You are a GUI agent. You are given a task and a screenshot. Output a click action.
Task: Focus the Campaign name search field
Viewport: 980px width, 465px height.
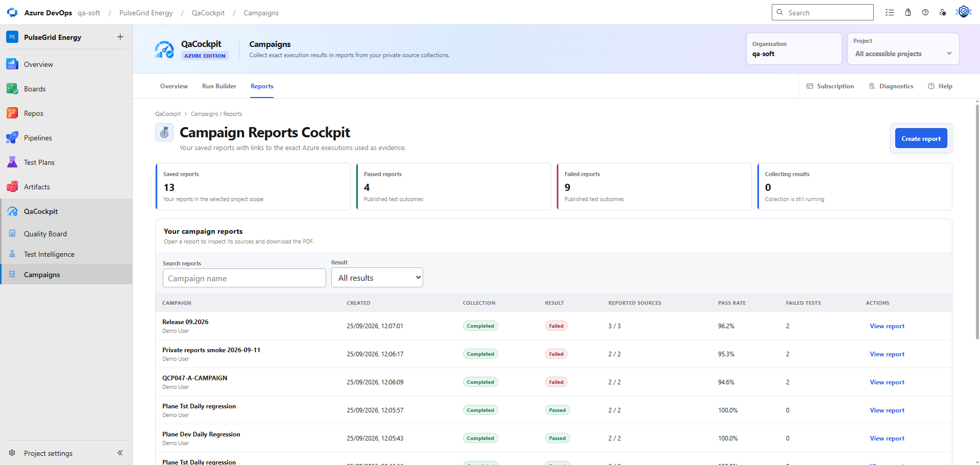(x=244, y=278)
